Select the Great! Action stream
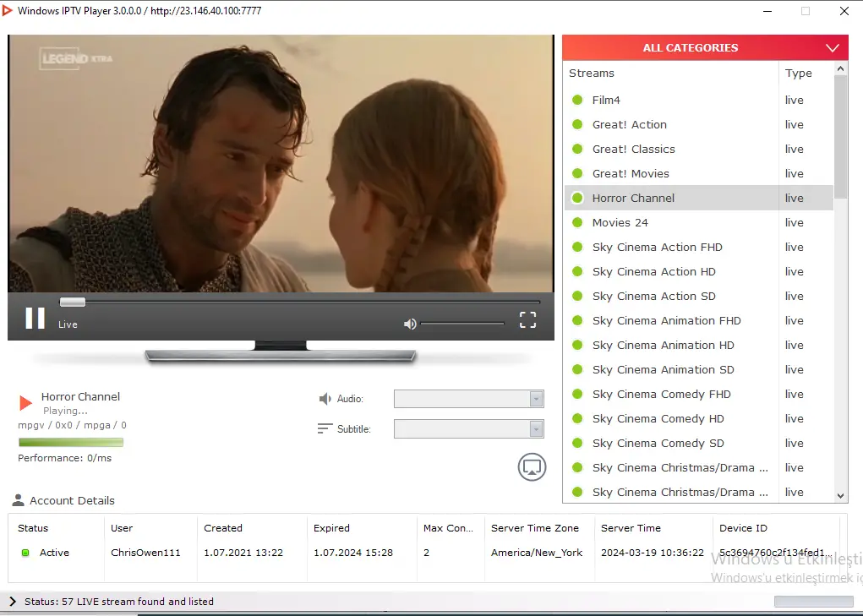This screenshot has width=863, height=616. point(699,124)
